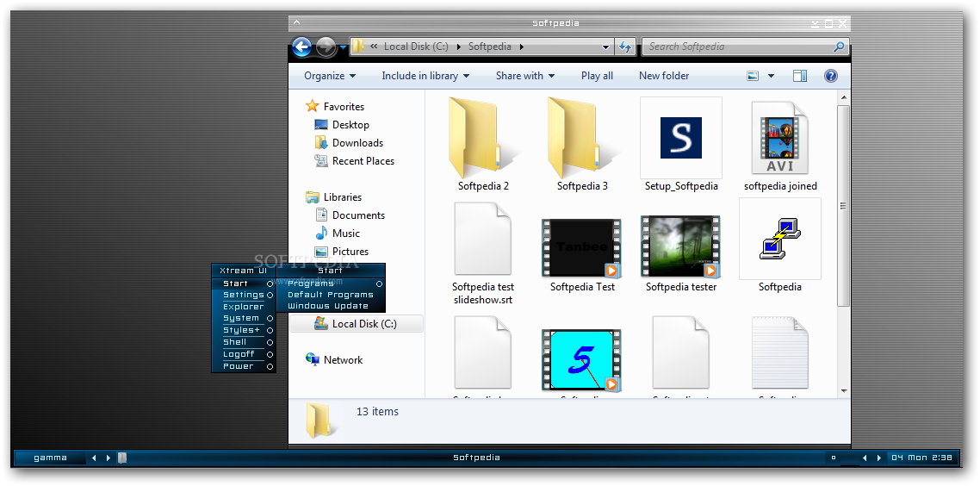Image resolution: width=980 pixels, height=486 pixels.
Task: Expand the address bar history dropdown
Action: [605, 47]
